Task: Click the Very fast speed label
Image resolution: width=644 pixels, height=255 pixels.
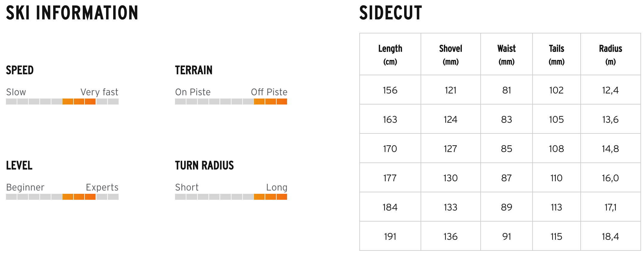Action: [99, 92]
